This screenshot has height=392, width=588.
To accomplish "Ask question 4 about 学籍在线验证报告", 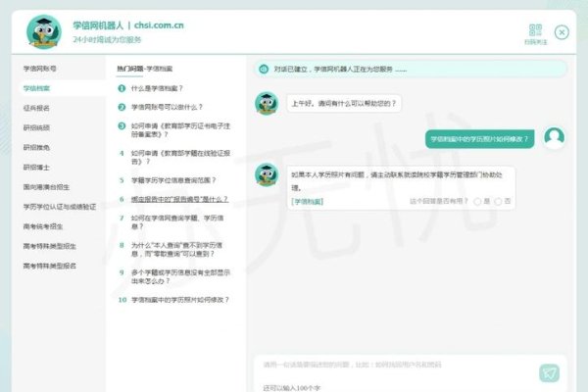I will point(180,157).
